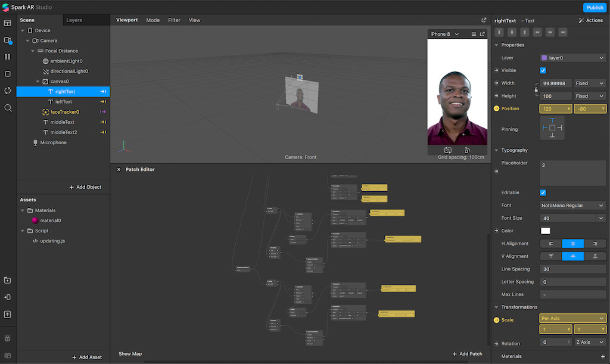Click the yellow patch indicator next to Scale
The image size is (610, 364).
point(496,320)
